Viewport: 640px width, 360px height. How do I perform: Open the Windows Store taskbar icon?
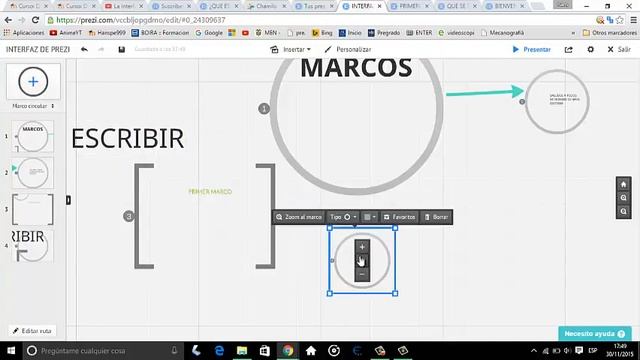click(265, 351)
